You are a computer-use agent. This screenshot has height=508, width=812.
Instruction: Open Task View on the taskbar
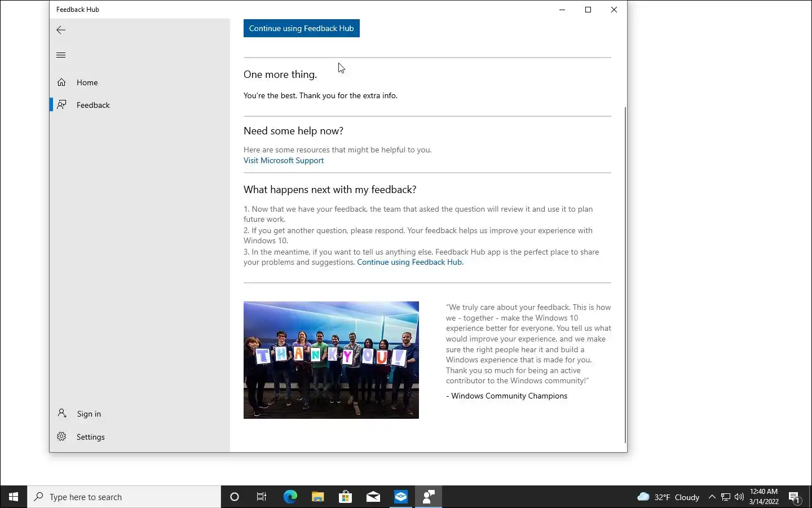click(262, 497)
